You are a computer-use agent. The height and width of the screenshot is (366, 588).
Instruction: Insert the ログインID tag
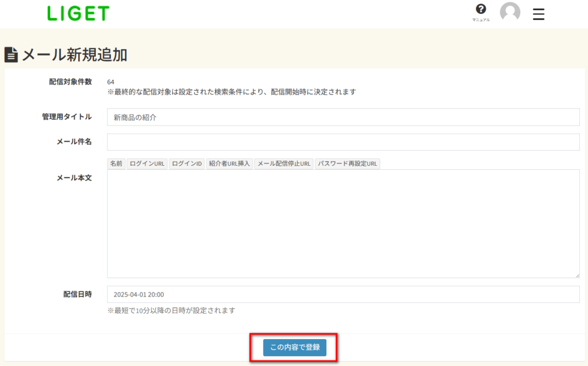[x=187, y=163]
